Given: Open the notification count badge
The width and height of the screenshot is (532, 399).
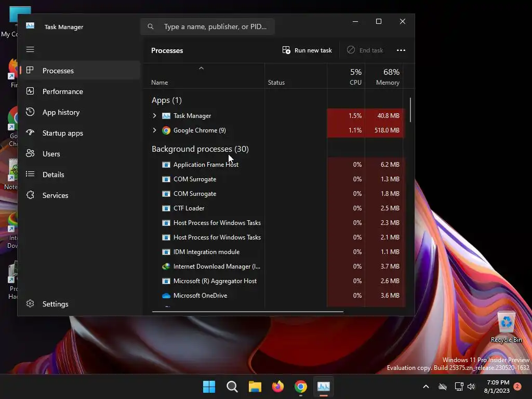Looking at the screenshot, I should (517, 387).
